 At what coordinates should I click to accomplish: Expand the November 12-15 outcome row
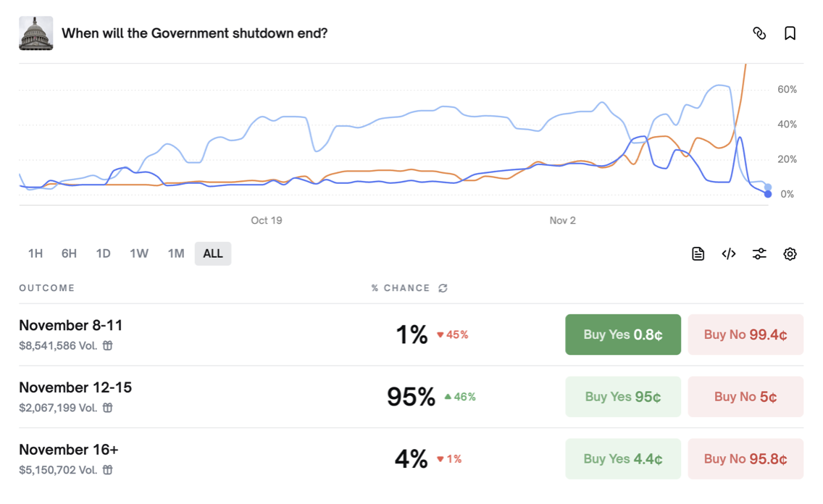75,388
